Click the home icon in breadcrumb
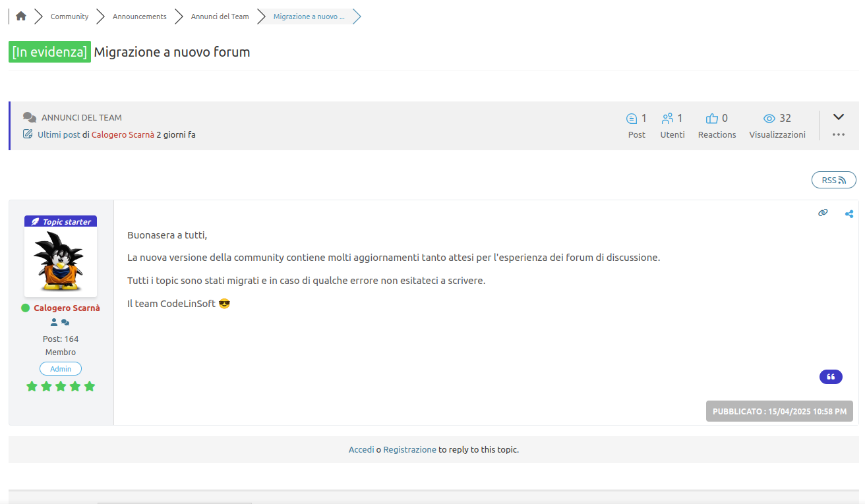Screen dimensions: 865x504 21,16
